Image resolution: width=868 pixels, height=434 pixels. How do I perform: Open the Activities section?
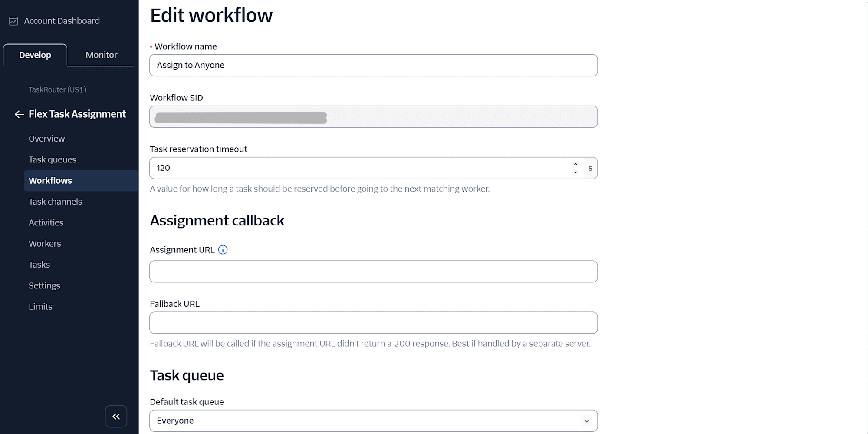pyautogui.click(x=46, y=222)
